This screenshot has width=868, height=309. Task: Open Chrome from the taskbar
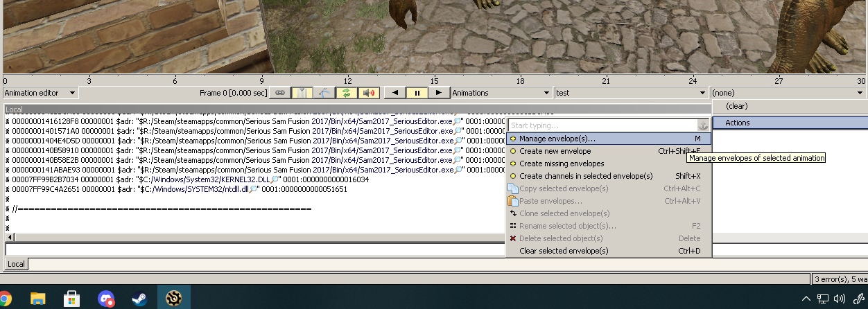click(4, 299)
